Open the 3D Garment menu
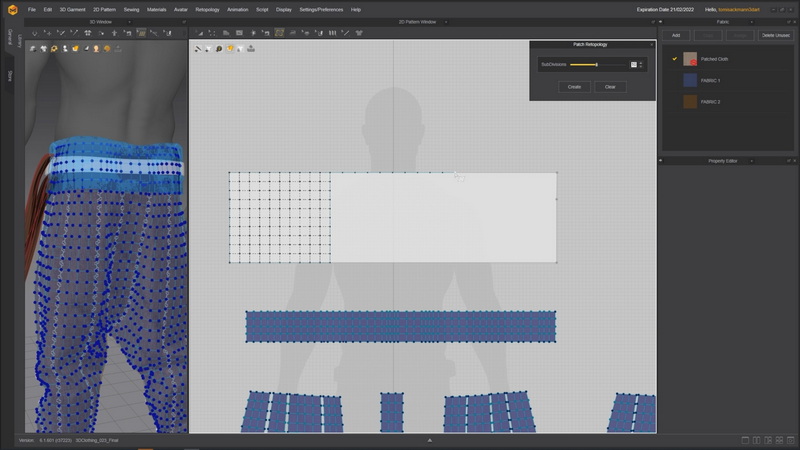 pos(72,10)
